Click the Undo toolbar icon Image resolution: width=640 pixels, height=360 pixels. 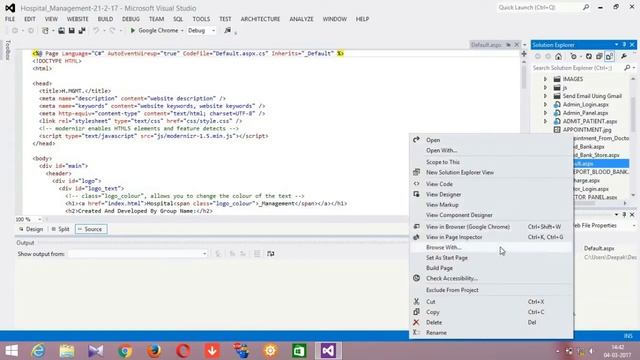pos(96,31)
